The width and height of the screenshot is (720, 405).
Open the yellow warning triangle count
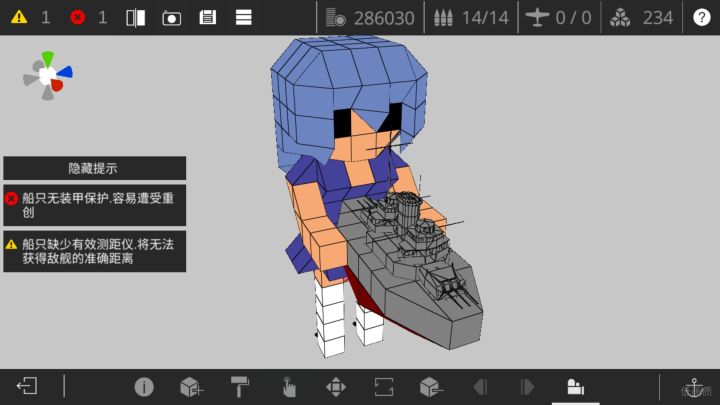point(19,17)
